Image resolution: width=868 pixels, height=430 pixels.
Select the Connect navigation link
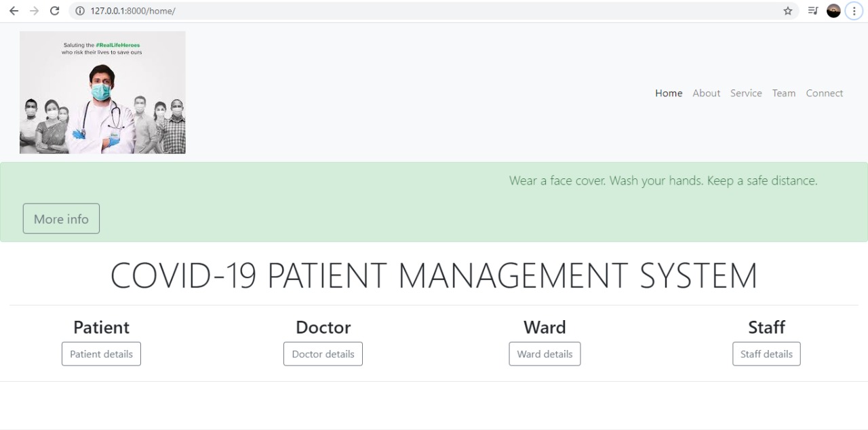tap(825, 93)
